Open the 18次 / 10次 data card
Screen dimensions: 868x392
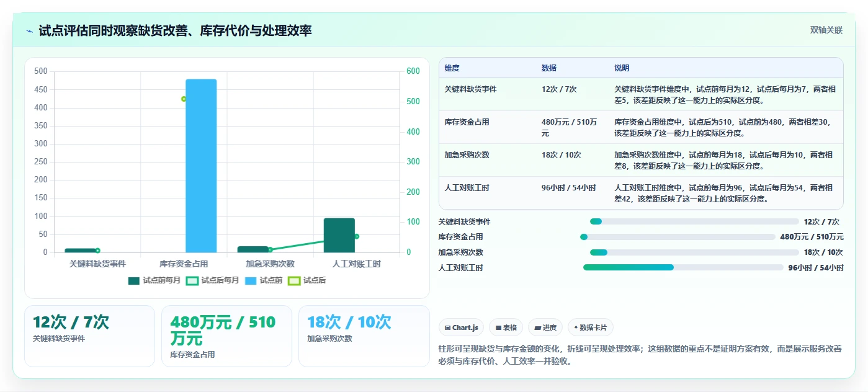(364, 336)
